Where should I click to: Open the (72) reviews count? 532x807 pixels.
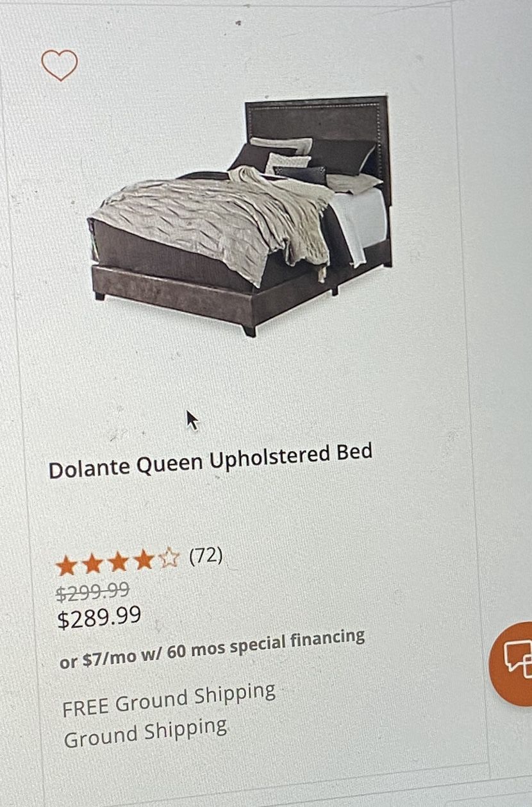point(205,556)
